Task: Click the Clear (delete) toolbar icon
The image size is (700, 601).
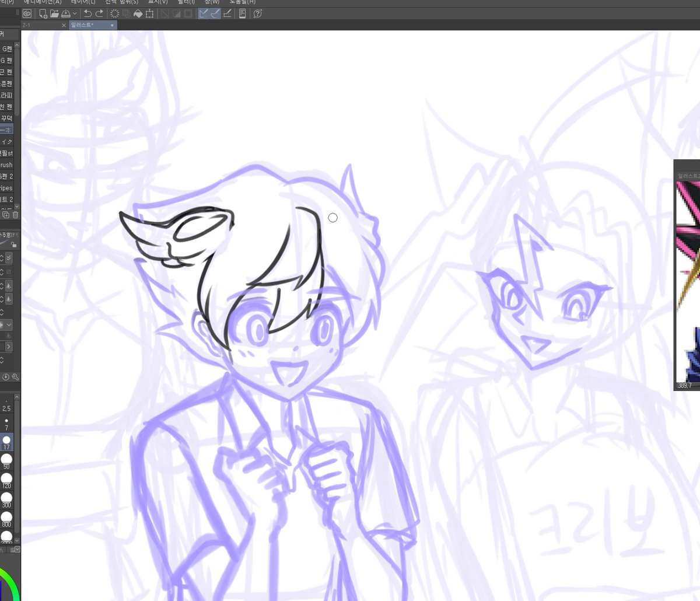Action: 115,13
